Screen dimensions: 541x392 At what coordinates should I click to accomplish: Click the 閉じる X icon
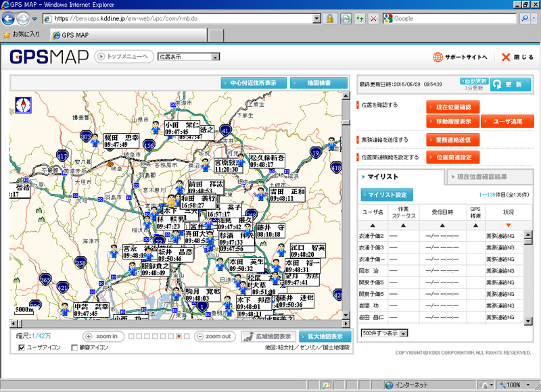click(x=505, y=57)
